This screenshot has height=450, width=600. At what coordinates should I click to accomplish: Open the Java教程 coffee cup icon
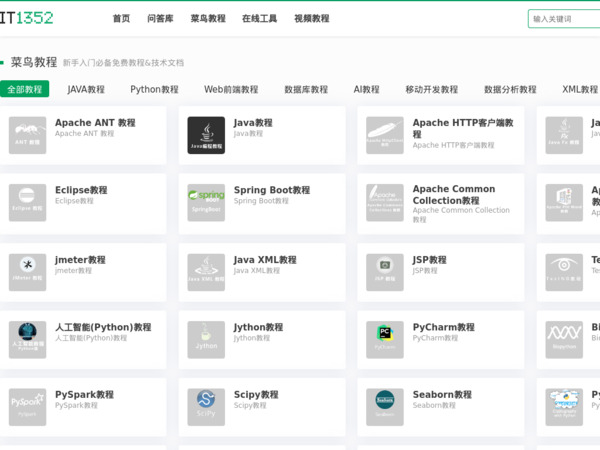tap(206, 135)
